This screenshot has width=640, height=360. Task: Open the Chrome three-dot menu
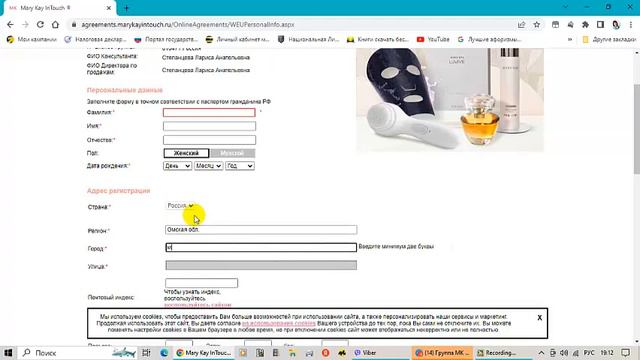(x=631, y=24)
